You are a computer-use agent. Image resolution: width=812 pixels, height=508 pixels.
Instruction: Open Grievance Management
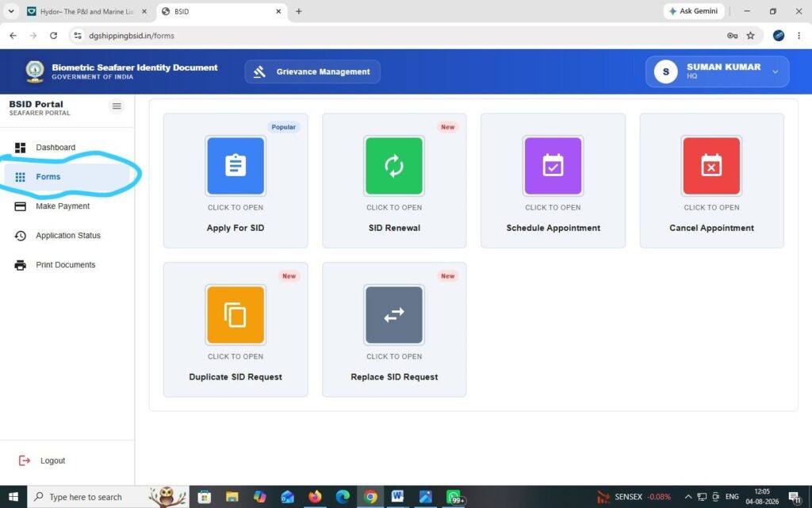coord(312,71)
